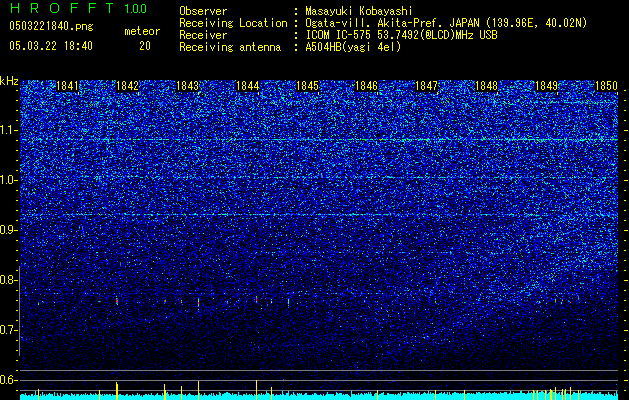The width and height of the screenshot is (629, 400).
Task: Click the Receiver field label
Action: (203, 35)
